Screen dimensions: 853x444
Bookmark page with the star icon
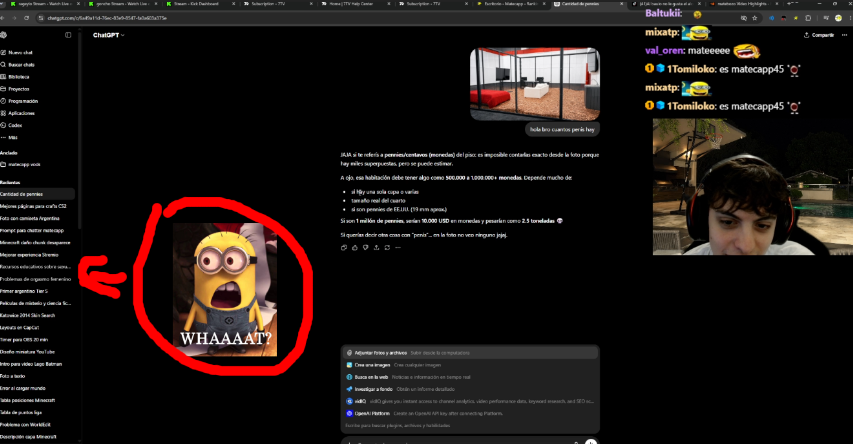tap(755, 18)
